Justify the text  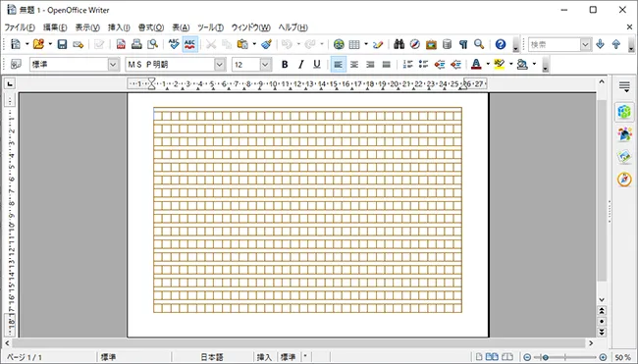[386, 64]
